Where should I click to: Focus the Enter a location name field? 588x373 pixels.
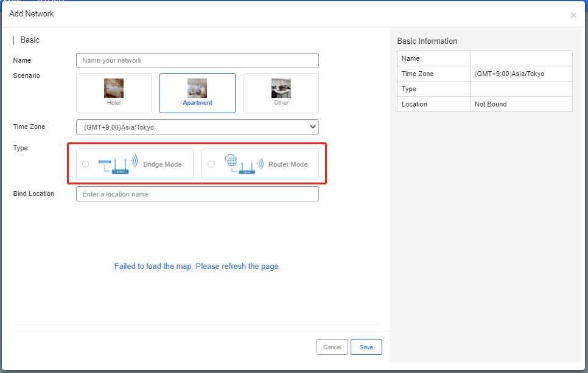[x=197, y=194]
